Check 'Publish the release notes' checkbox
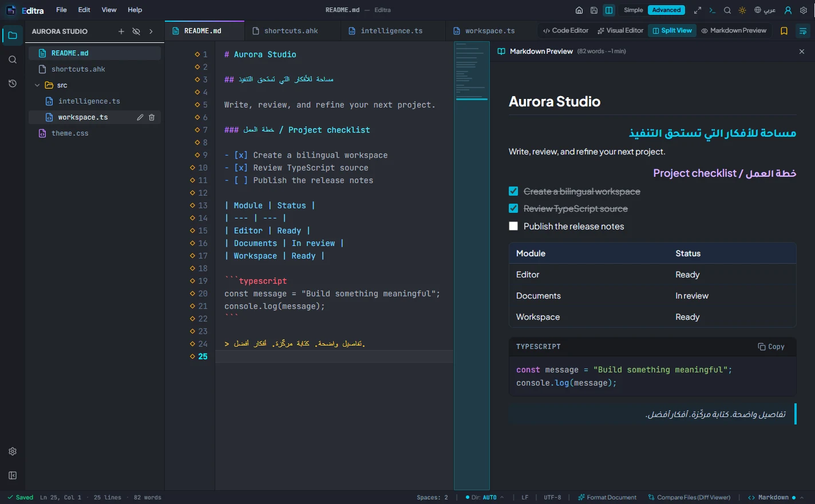815x504 pixels. click(x=513, y=227)
